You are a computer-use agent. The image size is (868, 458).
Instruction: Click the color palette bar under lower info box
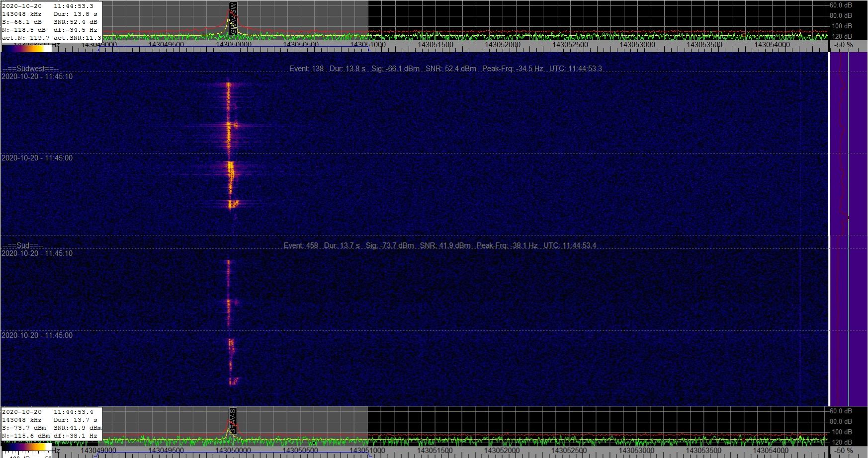(x=26, y=448)
